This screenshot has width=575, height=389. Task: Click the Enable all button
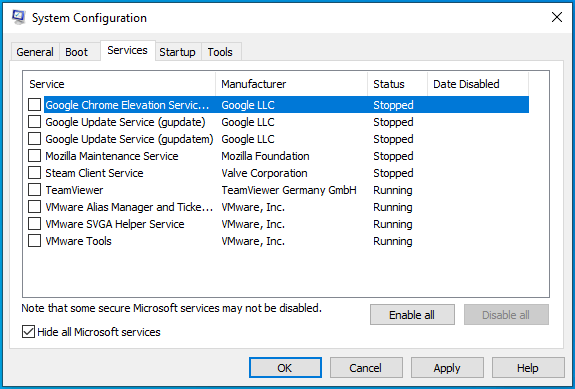pos(412,315)
